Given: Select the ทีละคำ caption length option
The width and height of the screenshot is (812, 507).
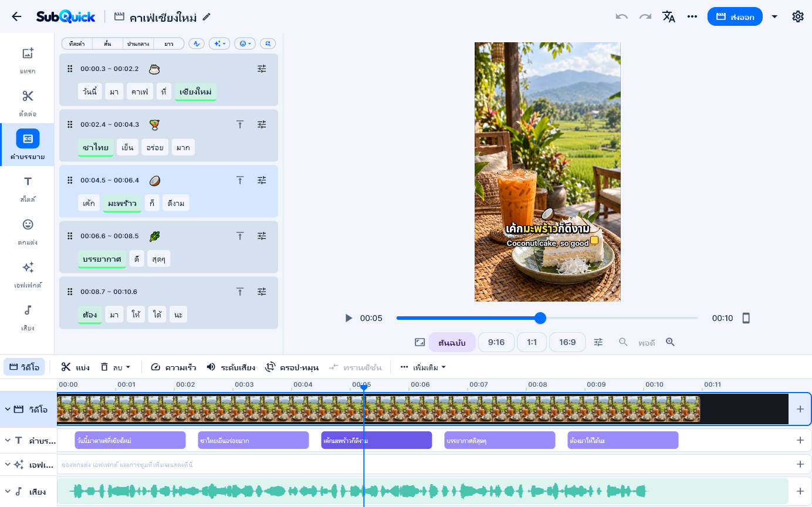Looking at the screenshot, I should point(77,43).
